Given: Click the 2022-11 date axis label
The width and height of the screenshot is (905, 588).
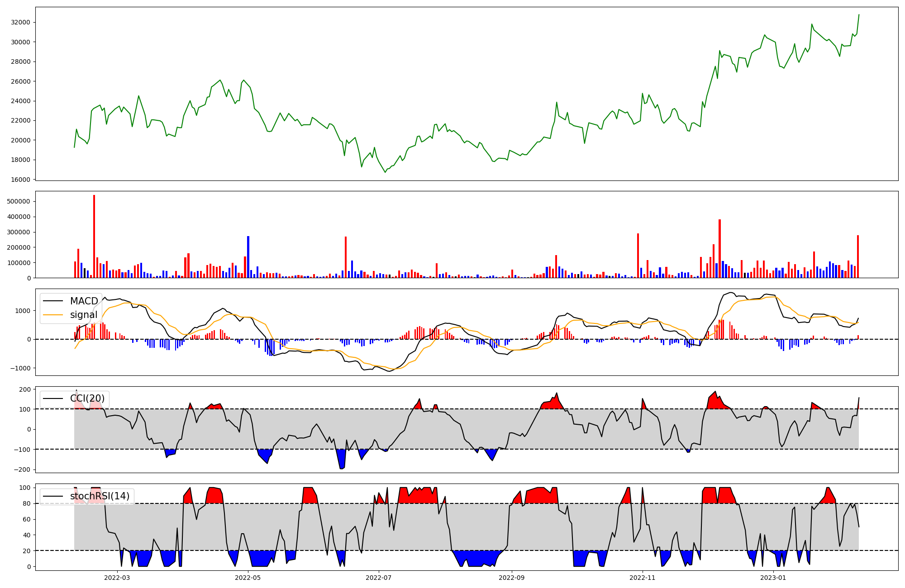Looking at the screenshot, I should tap(643, 577).
